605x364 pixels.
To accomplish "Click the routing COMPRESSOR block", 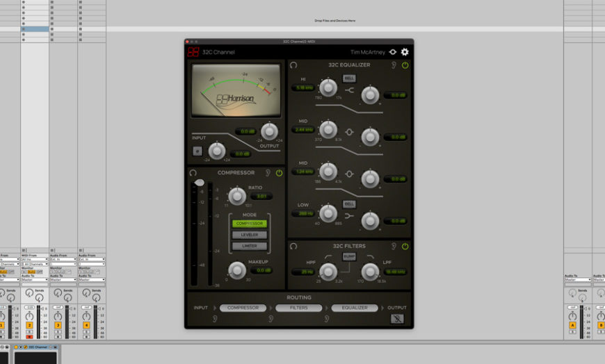I will click(243, 308).
